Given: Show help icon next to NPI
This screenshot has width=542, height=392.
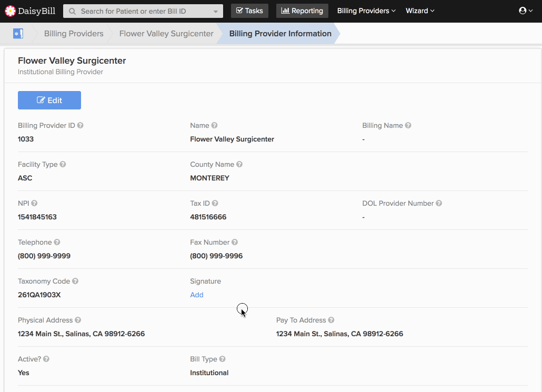Looking at the screenshot, I should [34, 203].
